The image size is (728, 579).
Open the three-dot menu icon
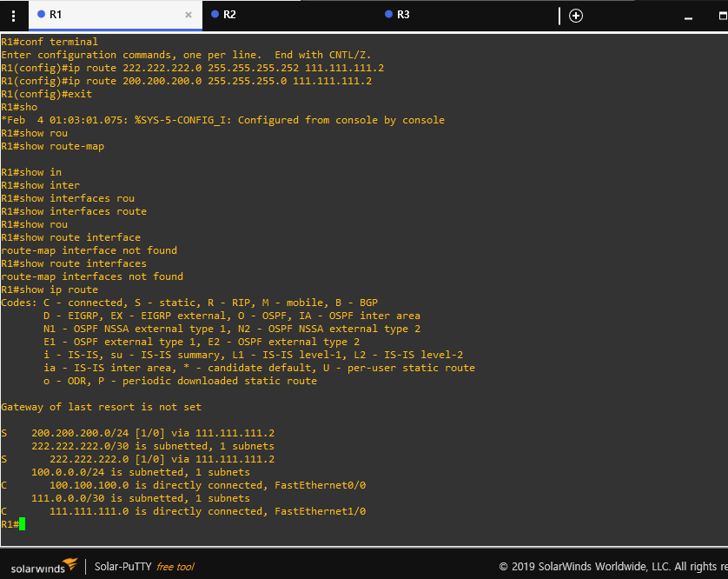point(13,16)
